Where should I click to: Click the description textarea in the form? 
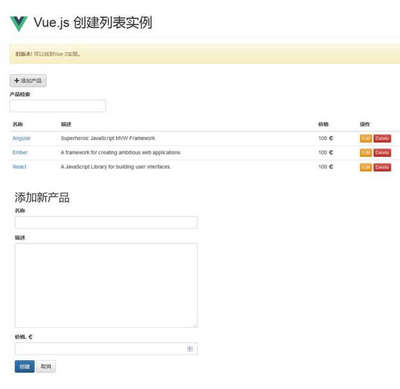106,285
